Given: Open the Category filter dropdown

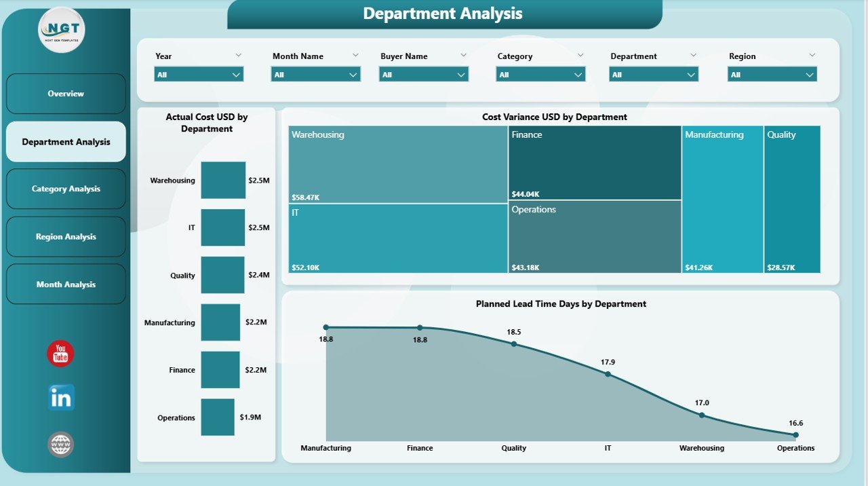Looking at the screenshot, I should [540, 74].
